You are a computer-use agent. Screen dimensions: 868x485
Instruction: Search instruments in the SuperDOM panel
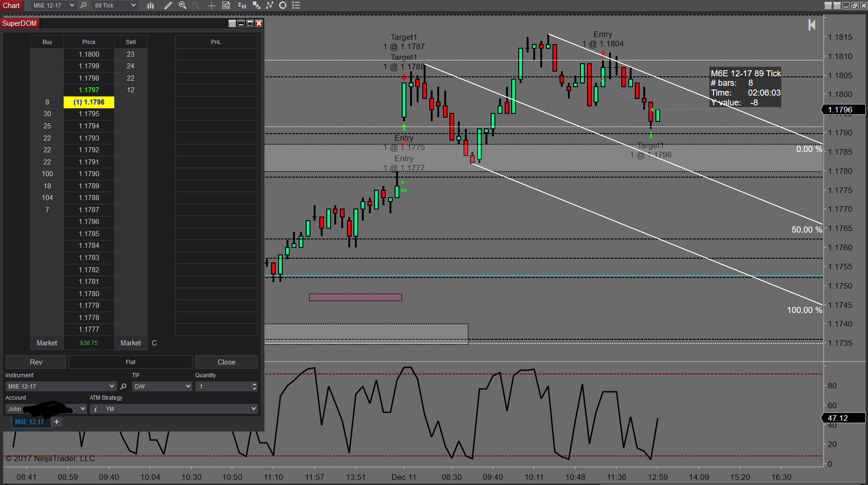click(123, 386)
